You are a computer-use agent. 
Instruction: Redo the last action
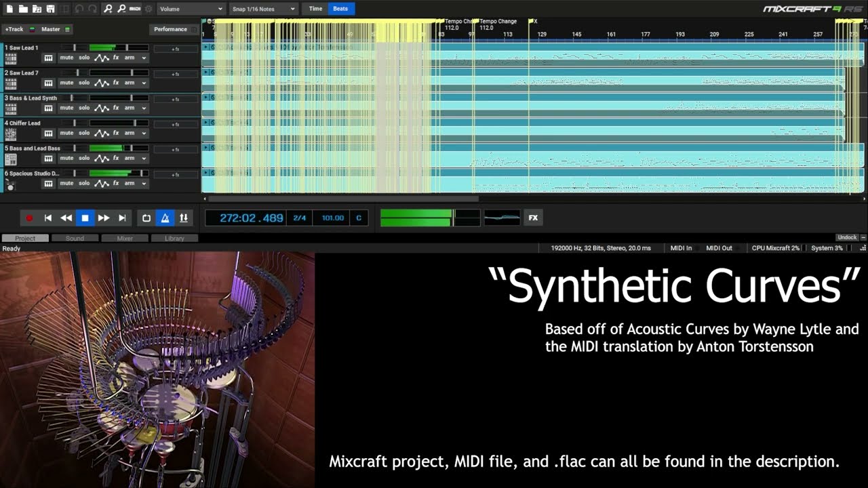pyautogui.click(x=92, y=9)
